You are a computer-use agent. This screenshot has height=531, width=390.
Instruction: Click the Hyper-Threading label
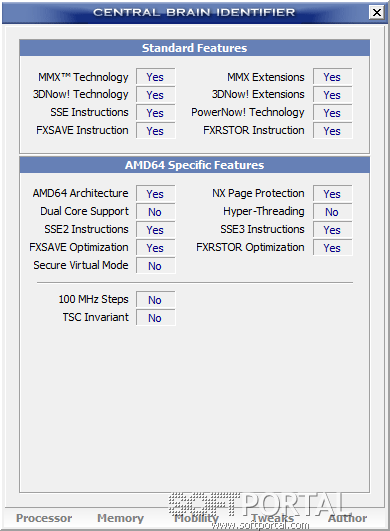264,211
